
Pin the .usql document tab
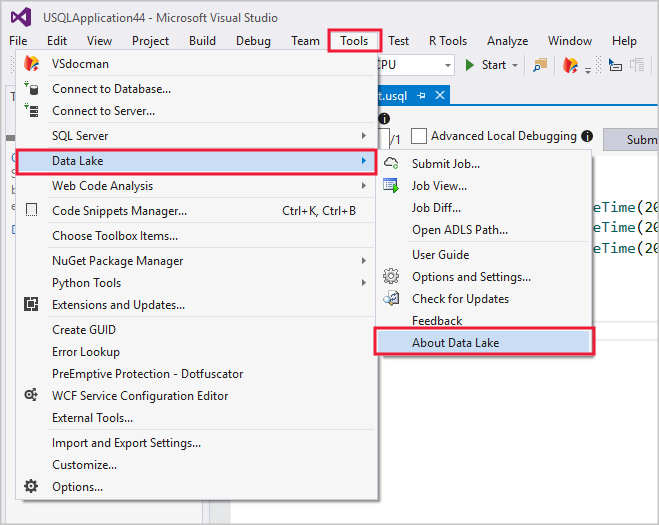click(422, 95)
